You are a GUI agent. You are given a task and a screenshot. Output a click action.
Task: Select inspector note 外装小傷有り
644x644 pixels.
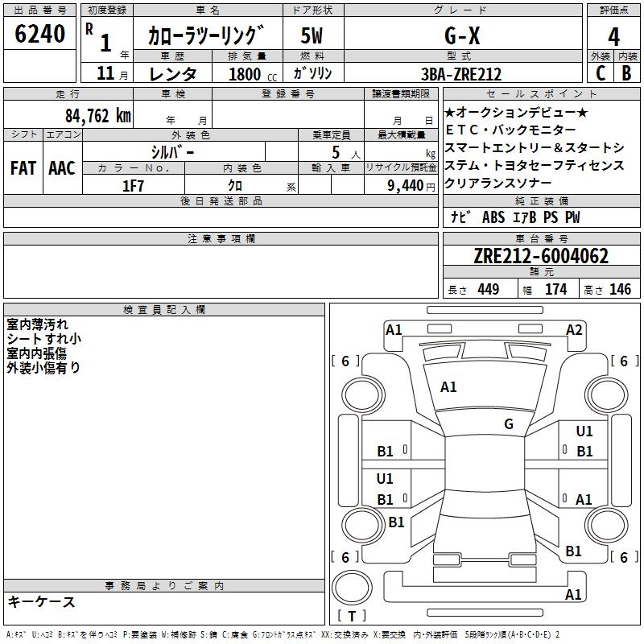point(43,368)
